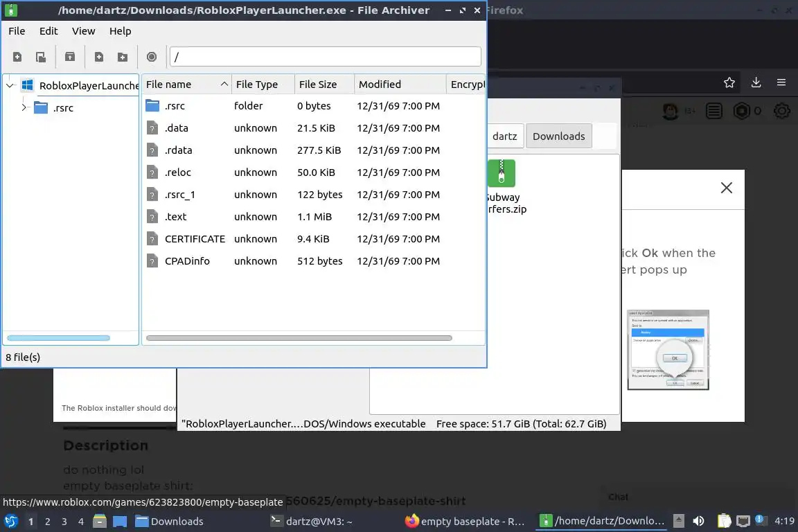The image size is (798, 532).
Task: Switch to workspace 3 in the taskbar
Action: point(64,522)
